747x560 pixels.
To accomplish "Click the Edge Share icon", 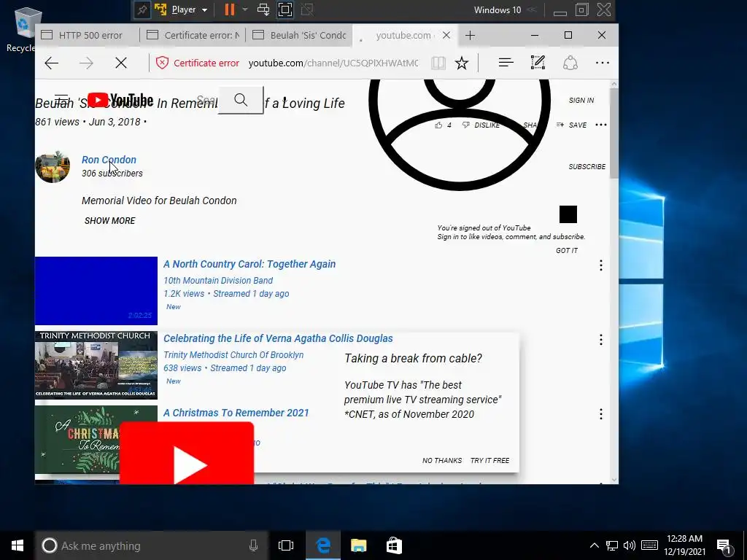I will 570,63.
